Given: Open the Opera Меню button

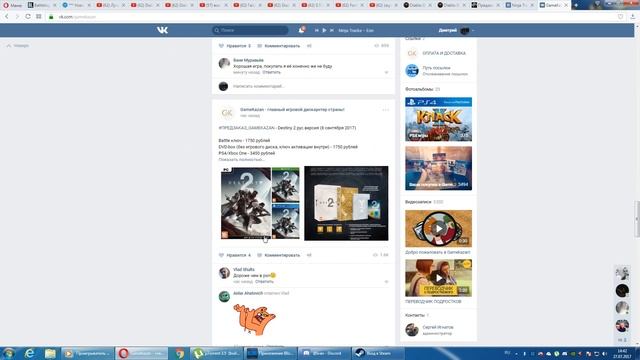Looking at the screenshot, I should pyautogui.click(x=12, y=5).
